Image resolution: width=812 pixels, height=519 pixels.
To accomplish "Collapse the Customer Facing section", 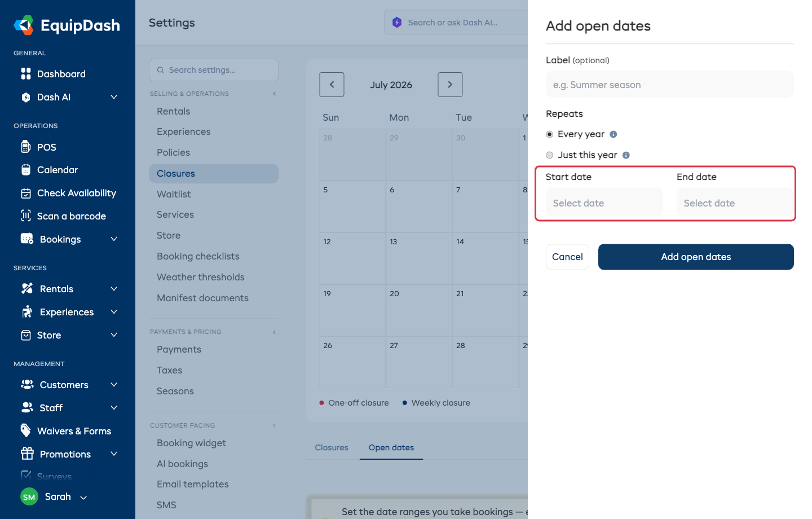I will point(274,425).
